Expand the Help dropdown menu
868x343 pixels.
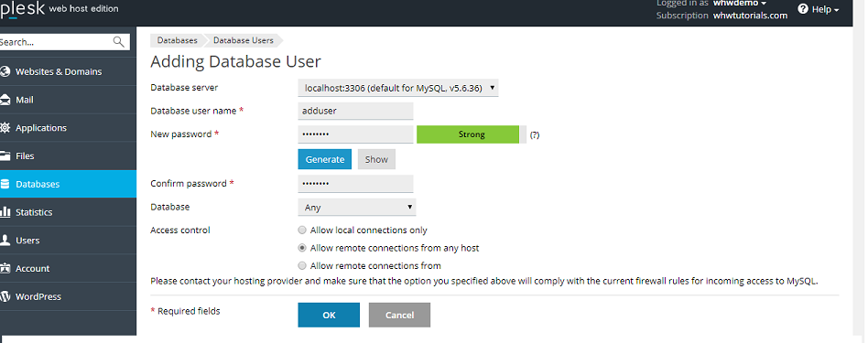pyautogui.click(x=826, y=9)
